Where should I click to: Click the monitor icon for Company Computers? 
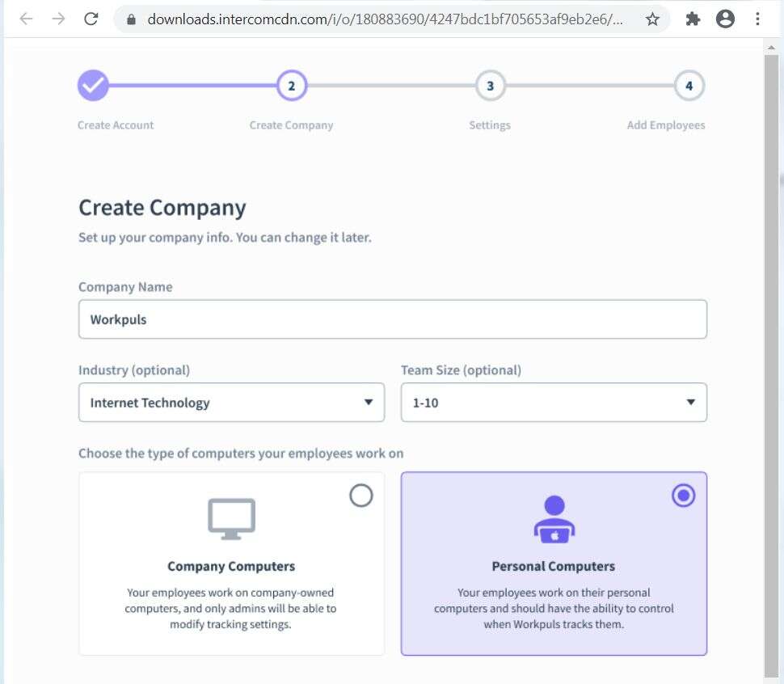(231, 519)
